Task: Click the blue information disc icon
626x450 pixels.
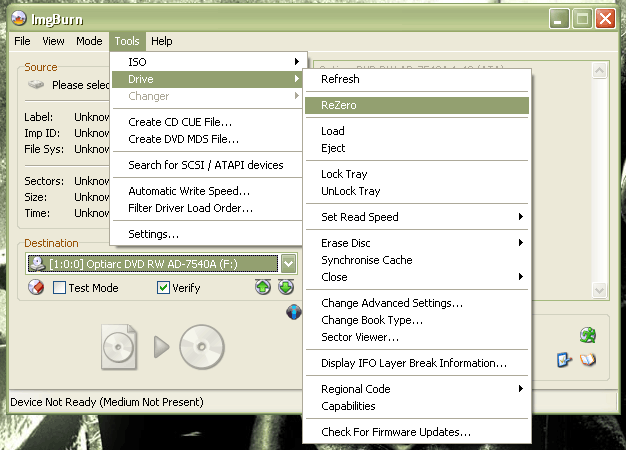Action: pyautogui.click(x=294, y=312)
